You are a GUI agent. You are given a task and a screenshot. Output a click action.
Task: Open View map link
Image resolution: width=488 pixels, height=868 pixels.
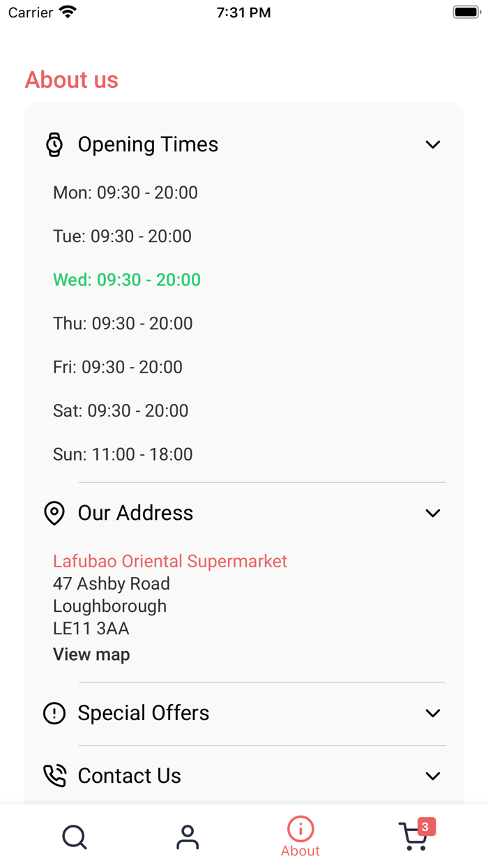pos(91,654)
